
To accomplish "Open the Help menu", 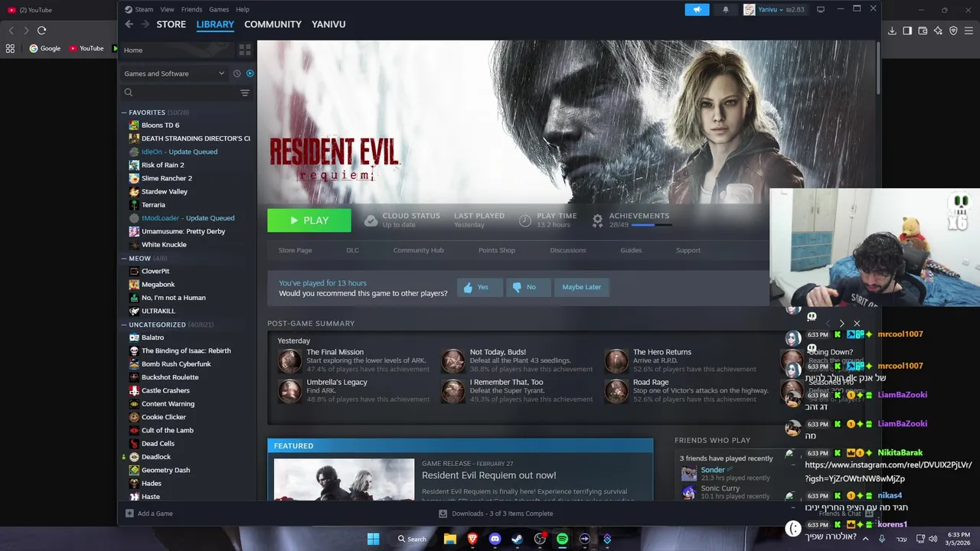I will [243, 9].
